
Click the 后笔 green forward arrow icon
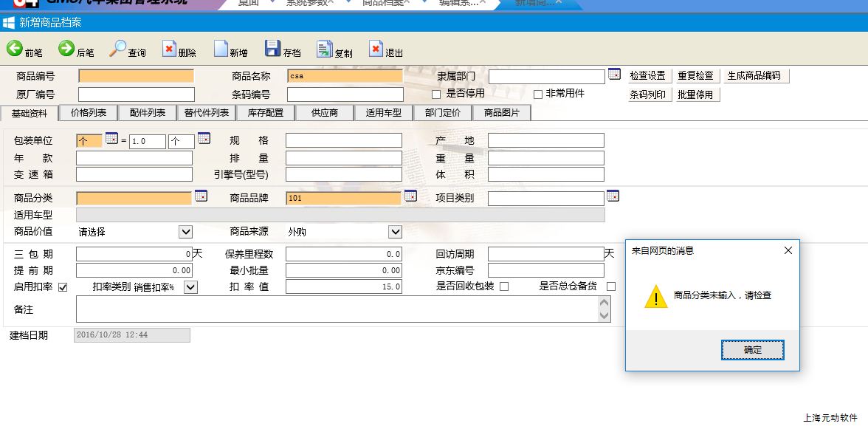click(66, 49)
